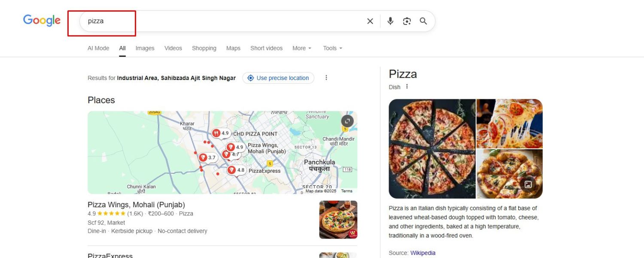Open the Maps tab
This screenshot has width=644, height=258.
(233, 48)
